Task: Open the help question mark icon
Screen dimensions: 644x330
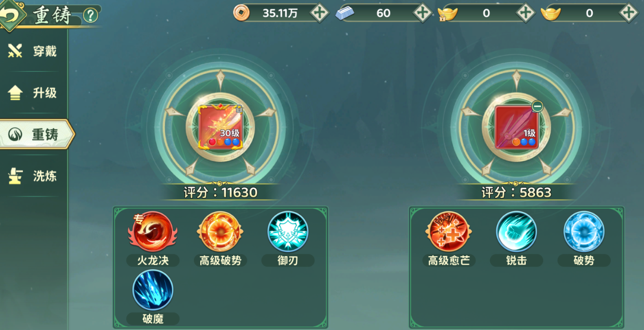Action: 90,16
